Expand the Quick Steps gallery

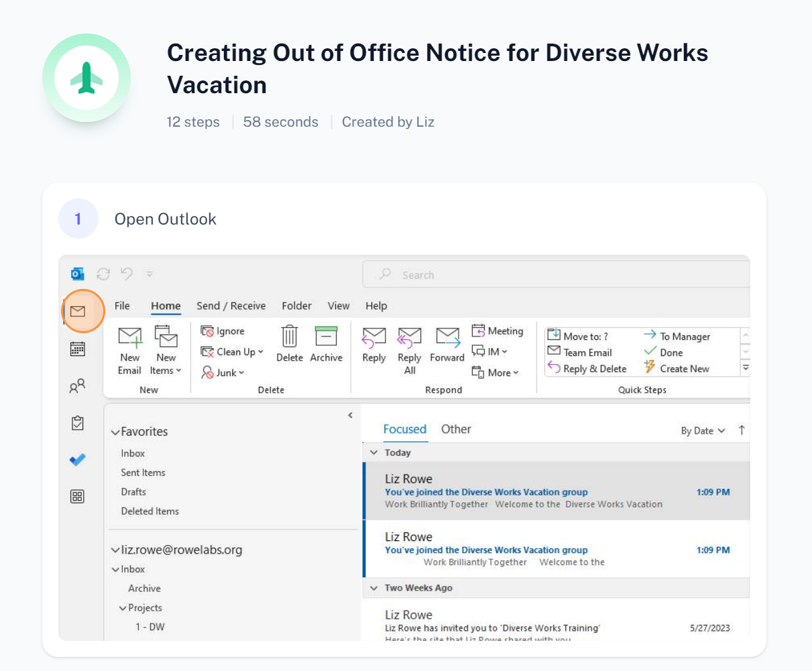[745, 368]
